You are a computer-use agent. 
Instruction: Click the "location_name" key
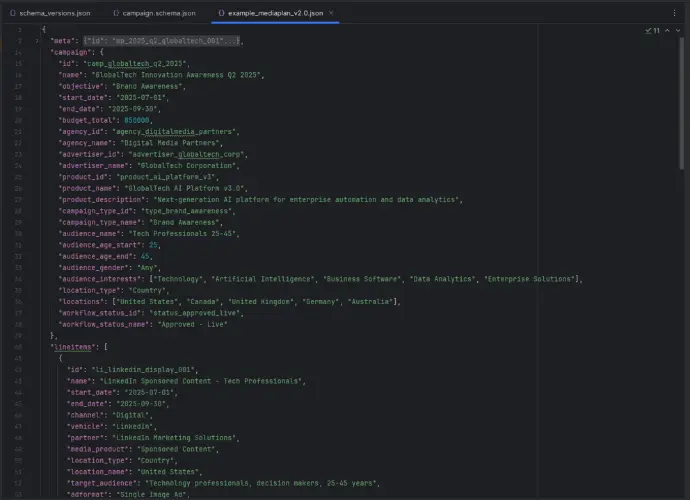[99, 472]
